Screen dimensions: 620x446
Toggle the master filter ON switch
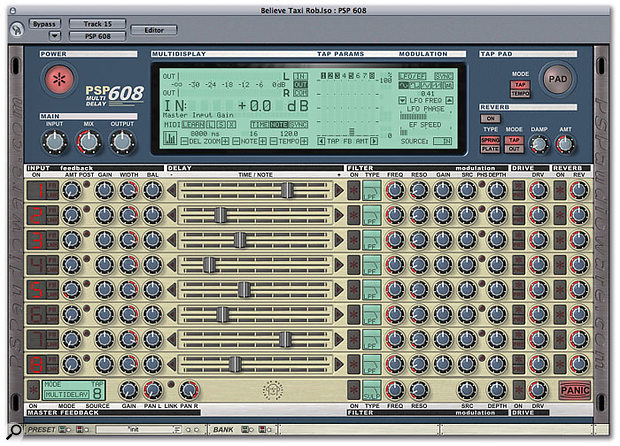click(353, 390)
